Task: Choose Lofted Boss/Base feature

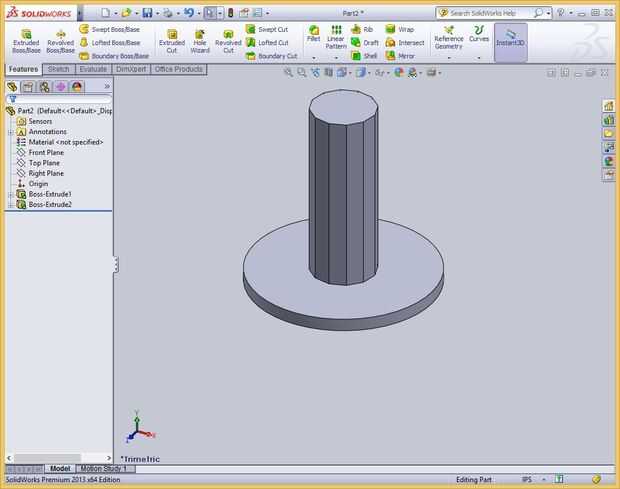Action: 110,43
